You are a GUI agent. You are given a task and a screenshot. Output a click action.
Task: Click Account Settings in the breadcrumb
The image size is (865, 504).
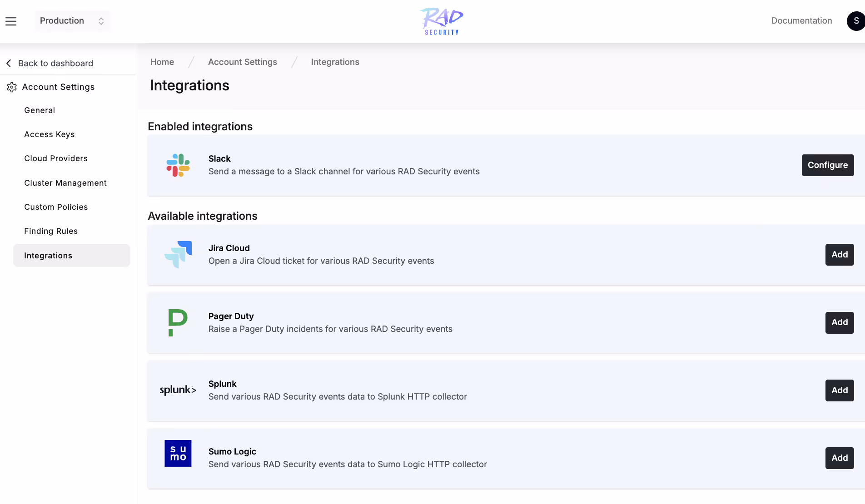click(x=243, y=62)
